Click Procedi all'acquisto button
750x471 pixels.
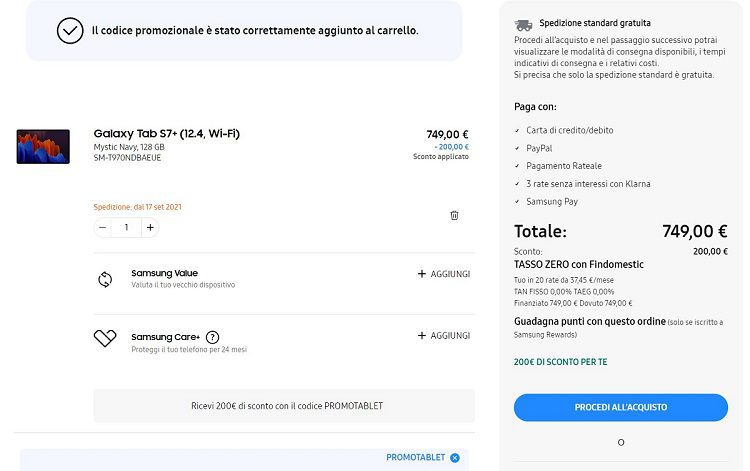(621, 407)
